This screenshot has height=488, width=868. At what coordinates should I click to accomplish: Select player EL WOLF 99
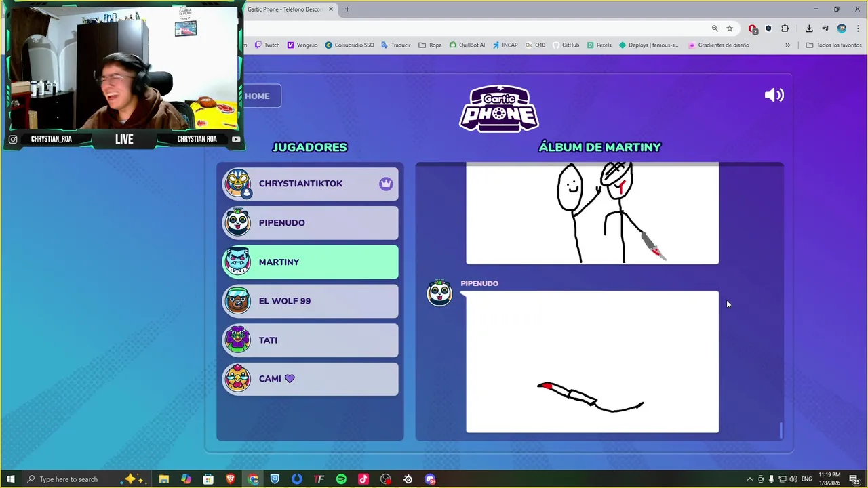point(311,301)
